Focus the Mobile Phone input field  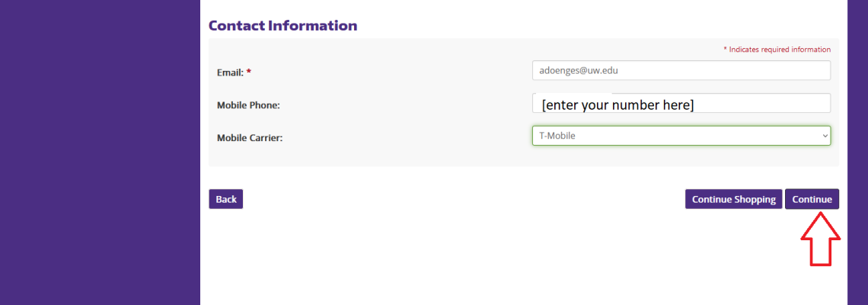tap(681, 103)
